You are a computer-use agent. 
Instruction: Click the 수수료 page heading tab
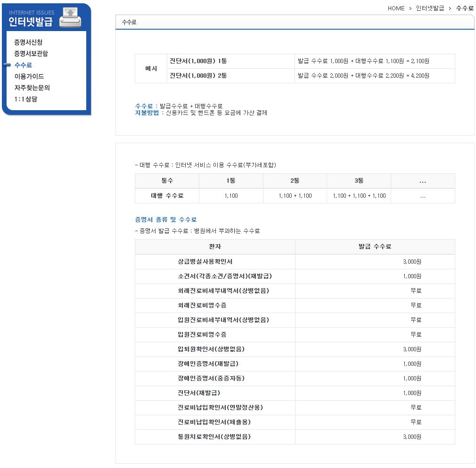[129, 22]
